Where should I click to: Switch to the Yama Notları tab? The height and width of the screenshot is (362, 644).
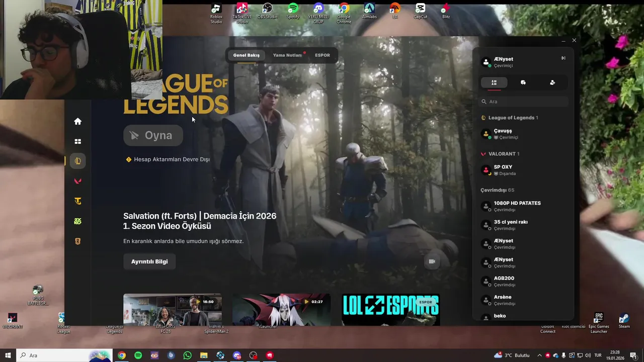coord(287,55)
